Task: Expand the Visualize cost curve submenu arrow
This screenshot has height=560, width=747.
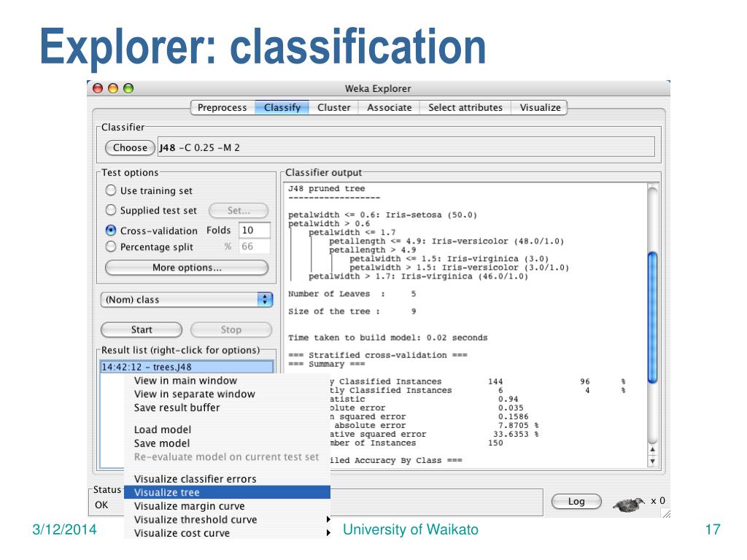Action: click(x=328, y=532)
